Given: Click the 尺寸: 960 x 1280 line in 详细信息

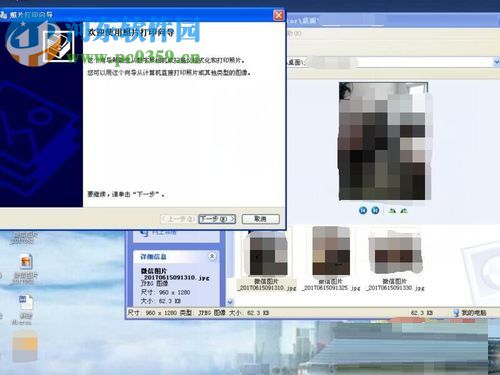Looking at the screenshot, I should (165, 292).
